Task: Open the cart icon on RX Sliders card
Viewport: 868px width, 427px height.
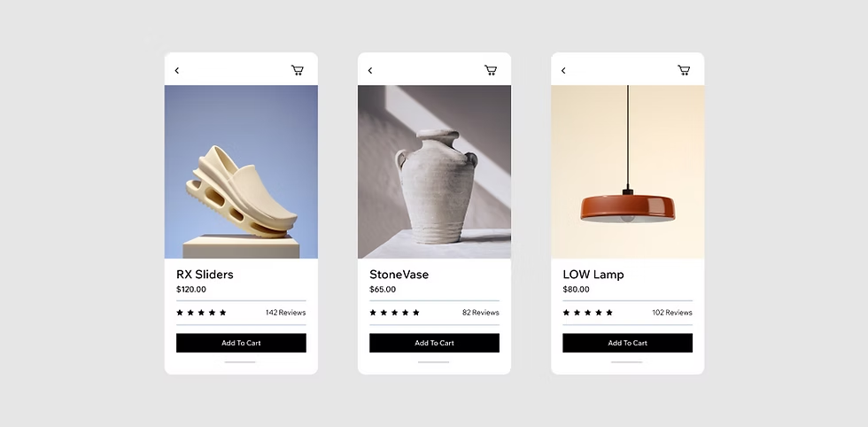Action: click(x=298, y=70)
